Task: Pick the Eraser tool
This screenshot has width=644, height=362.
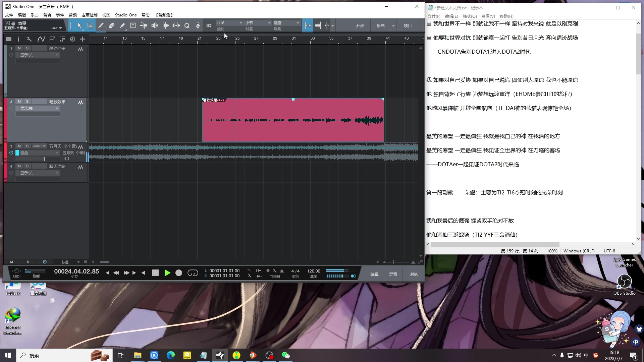Action: click(x=111, y=25)
